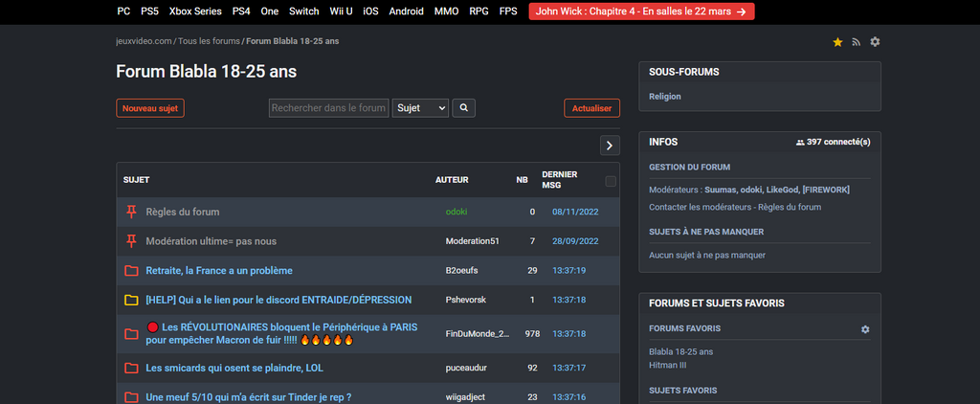The height and width of the screenshot is (404, 980).
Task: Click the John Wick Chapitre 4 banner
Action: pos(645,11)
